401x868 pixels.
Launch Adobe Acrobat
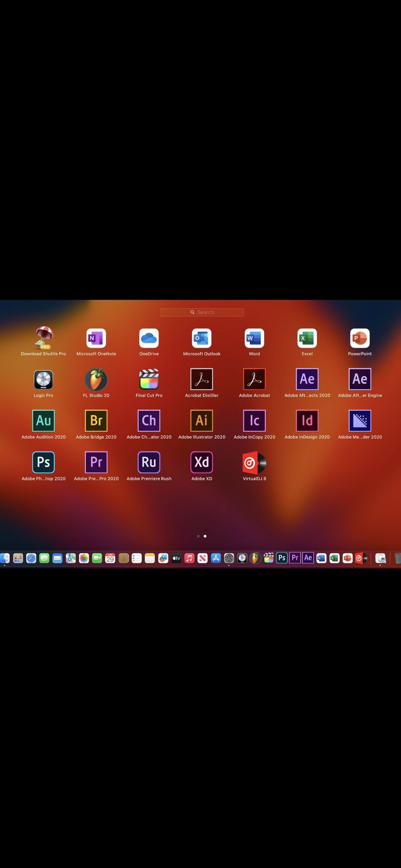pos(254,379)
